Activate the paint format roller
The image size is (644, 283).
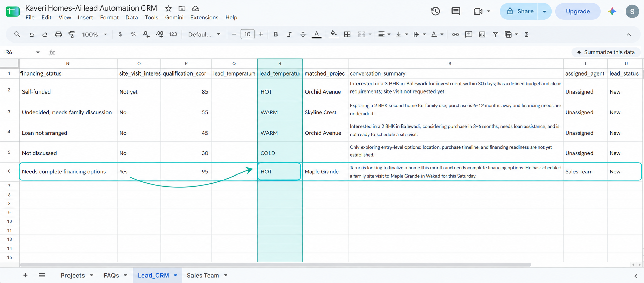click(72, 34)
